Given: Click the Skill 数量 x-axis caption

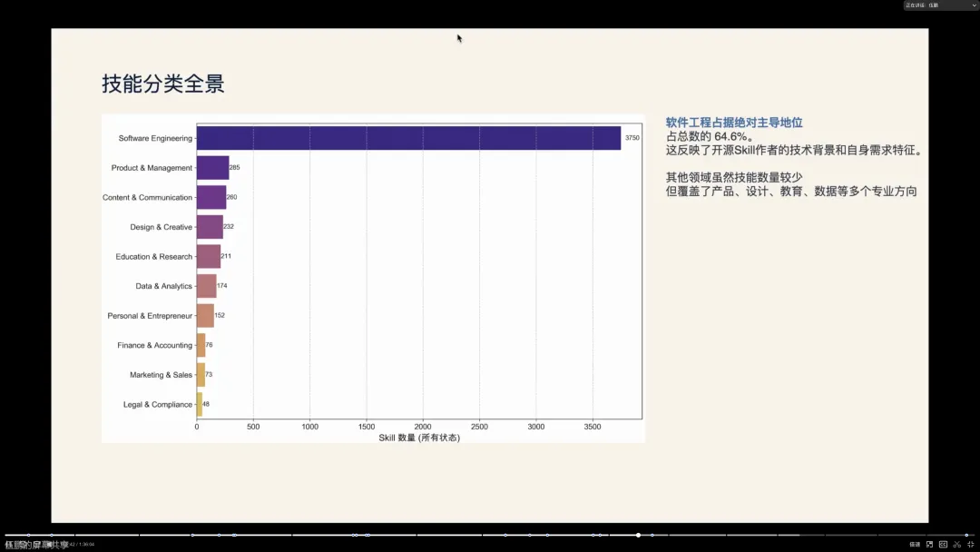Looking at the screenshot, I should [419, 438].
